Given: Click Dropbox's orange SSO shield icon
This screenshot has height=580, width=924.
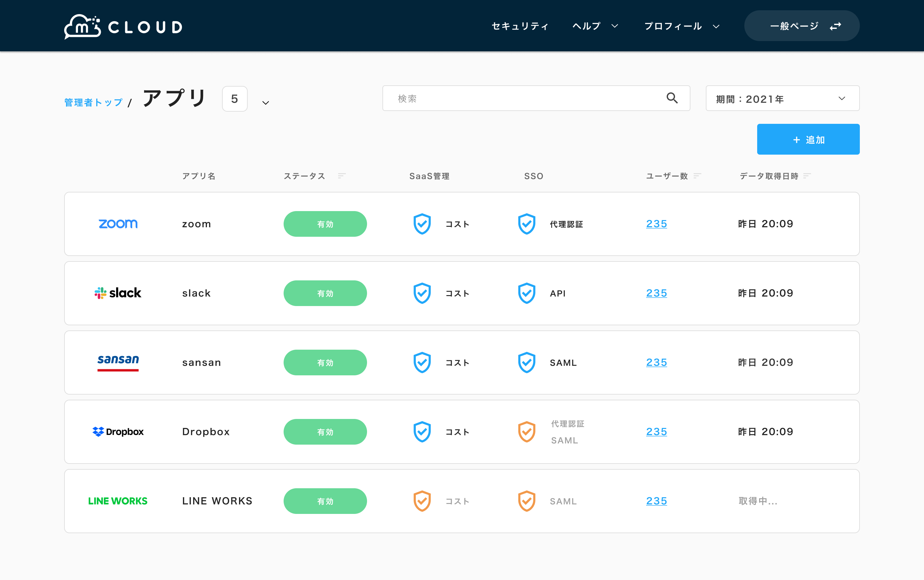Looking at the screenshot, I should (x=526, y=432).
